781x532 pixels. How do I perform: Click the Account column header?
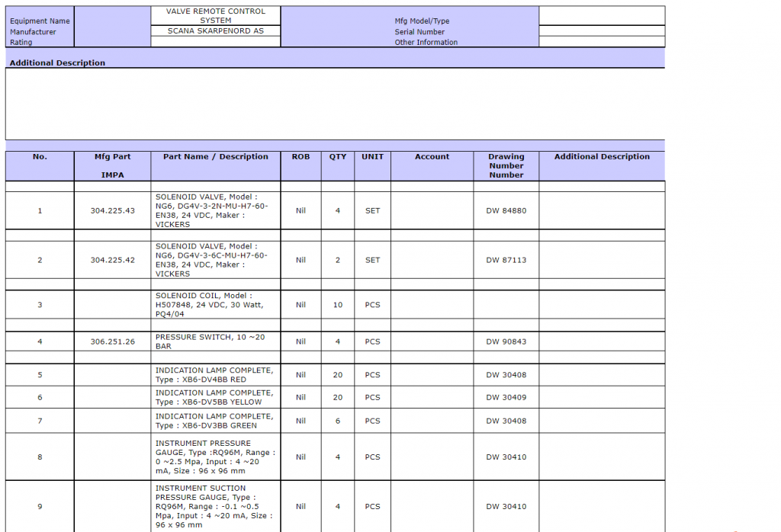(x=432, y=157)
